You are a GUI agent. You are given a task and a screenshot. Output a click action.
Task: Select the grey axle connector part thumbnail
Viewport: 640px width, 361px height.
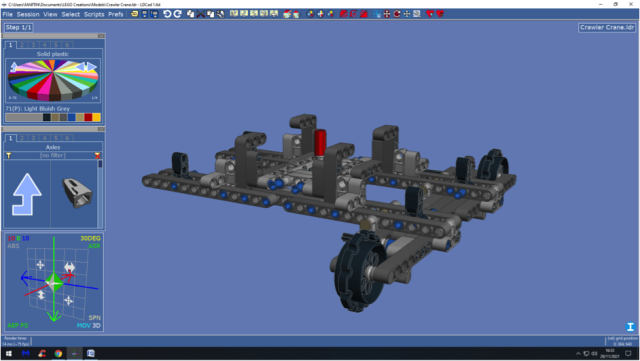(x=76, y=193)
